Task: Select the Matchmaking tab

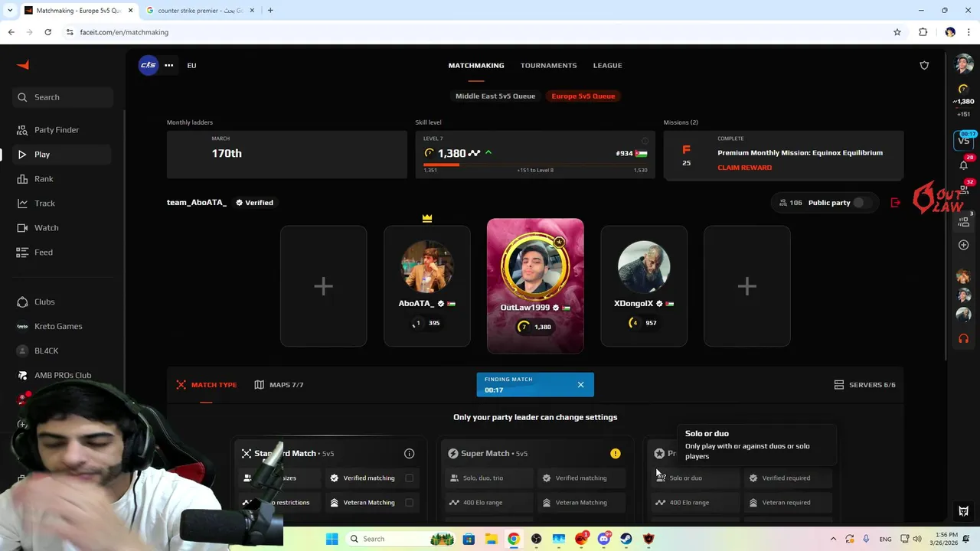Action: 476,65
